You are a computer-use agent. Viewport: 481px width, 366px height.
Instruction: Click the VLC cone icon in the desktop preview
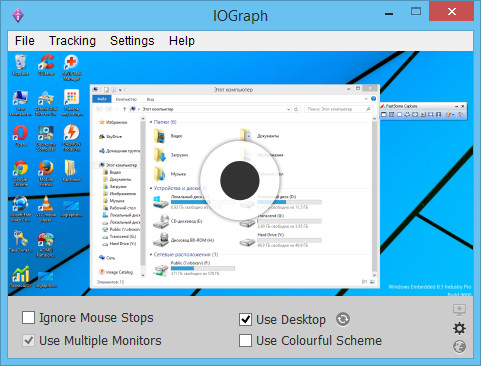(x=46, y=204)
